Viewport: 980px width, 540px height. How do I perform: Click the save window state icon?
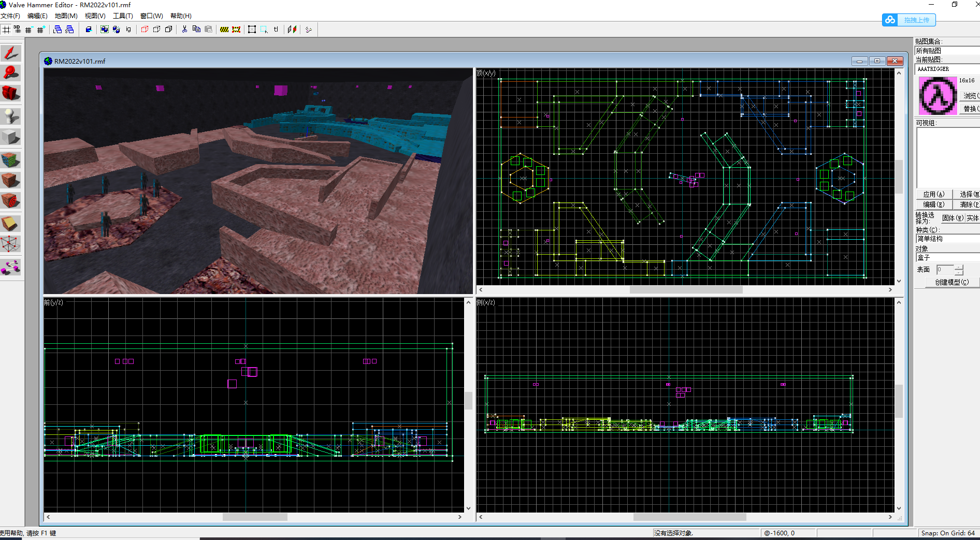tap(69, 30)
